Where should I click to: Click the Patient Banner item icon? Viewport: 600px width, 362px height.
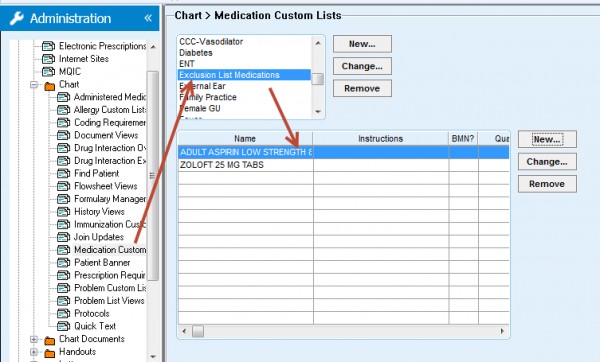pyautogui.click(x=63, y=263)
